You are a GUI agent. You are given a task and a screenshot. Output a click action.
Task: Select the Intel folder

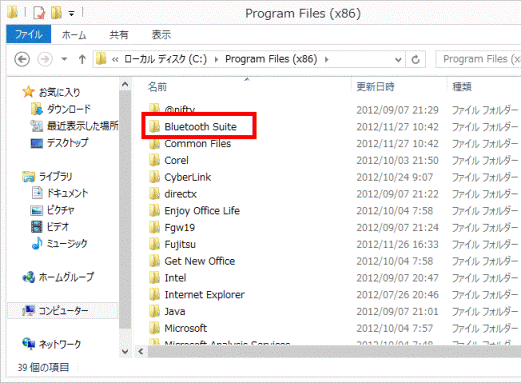pos(175,278)
